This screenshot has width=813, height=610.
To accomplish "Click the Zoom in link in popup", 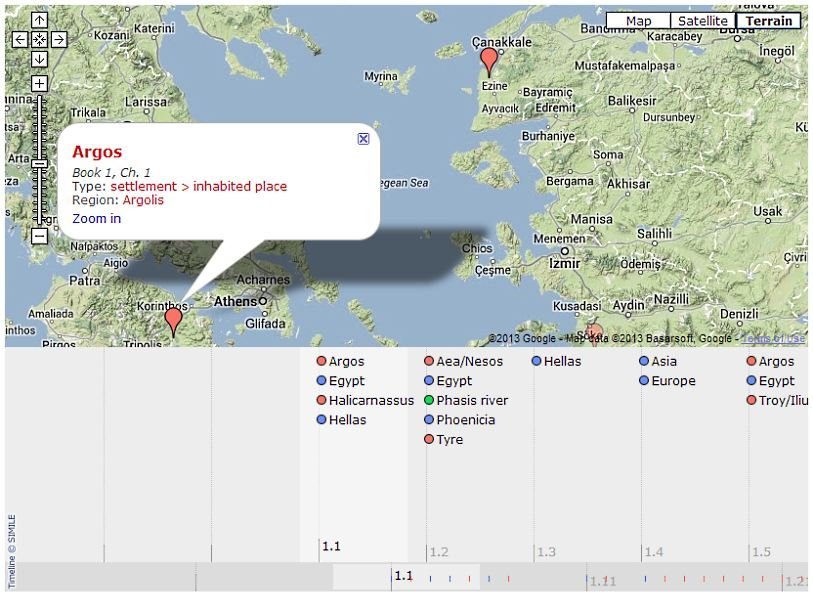I will coord(96,218).
